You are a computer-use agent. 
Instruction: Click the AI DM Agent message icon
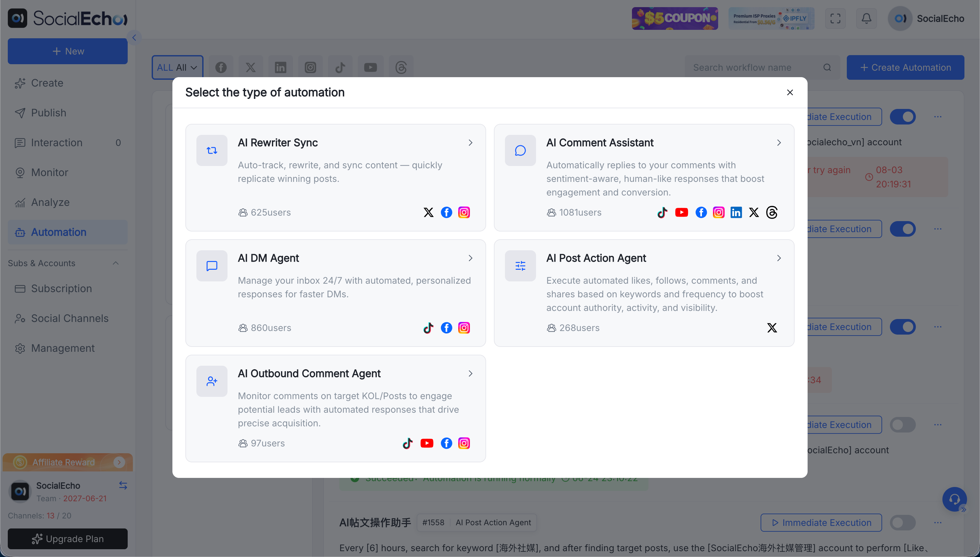tap(212, 266)
